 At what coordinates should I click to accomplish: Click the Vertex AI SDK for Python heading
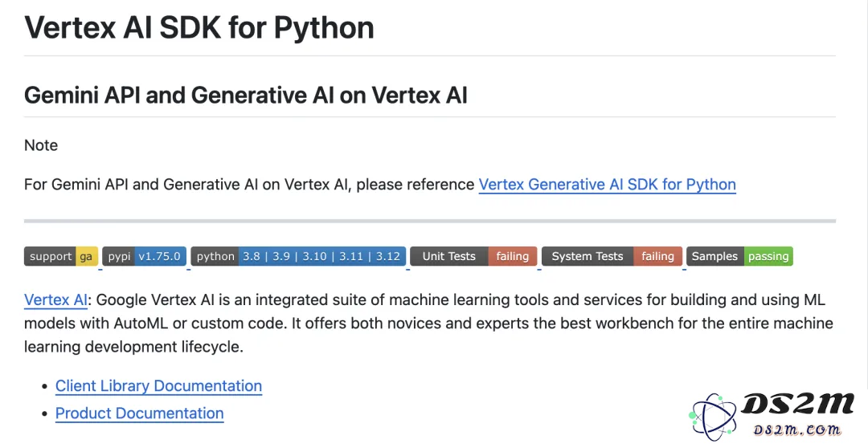coord(199,27)
